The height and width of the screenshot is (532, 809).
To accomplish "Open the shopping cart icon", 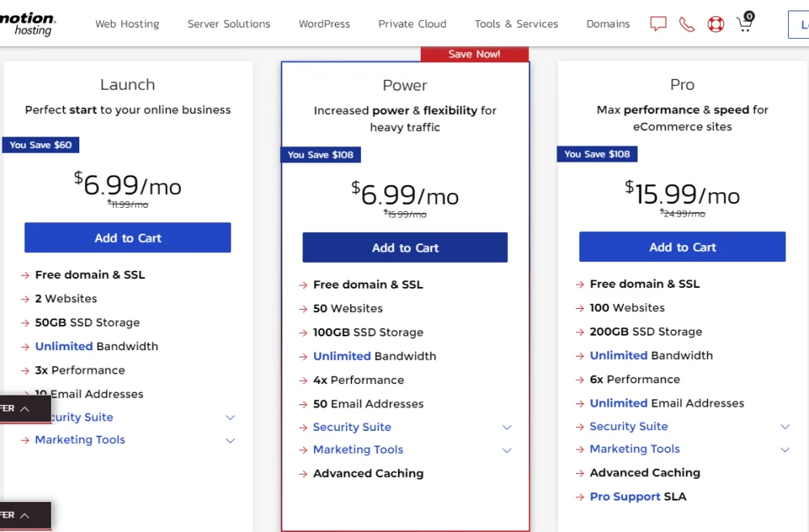I will point(745,23).
